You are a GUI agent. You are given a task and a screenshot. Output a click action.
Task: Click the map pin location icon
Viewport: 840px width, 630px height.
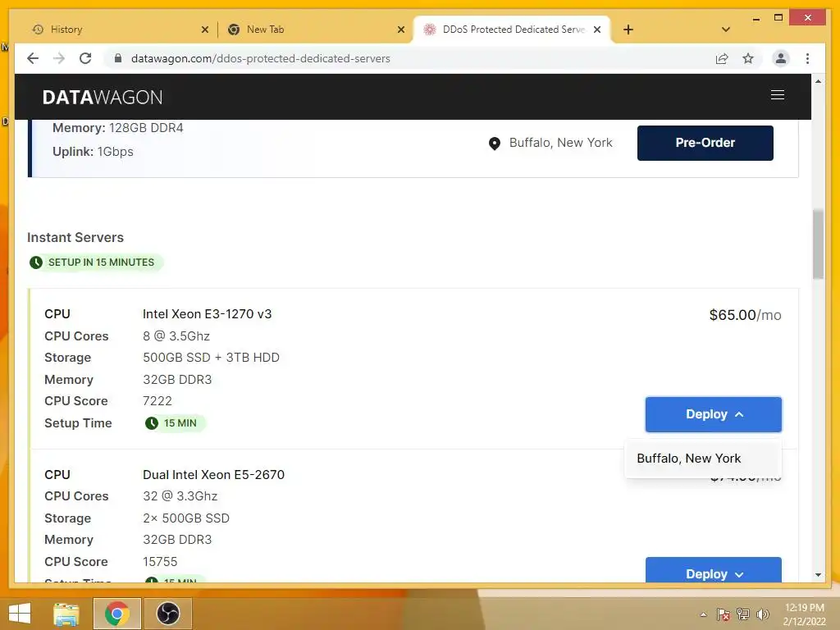pyautogui.click(x=495, y=144)
